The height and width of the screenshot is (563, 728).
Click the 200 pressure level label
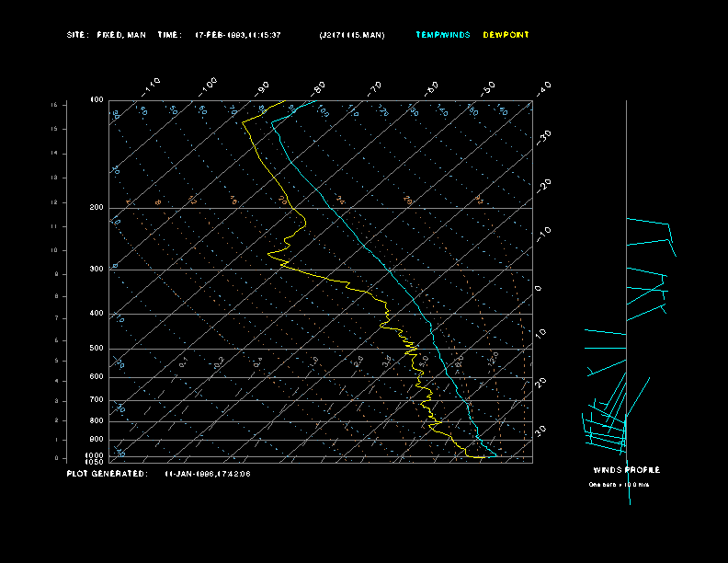(x=97, y=208)
